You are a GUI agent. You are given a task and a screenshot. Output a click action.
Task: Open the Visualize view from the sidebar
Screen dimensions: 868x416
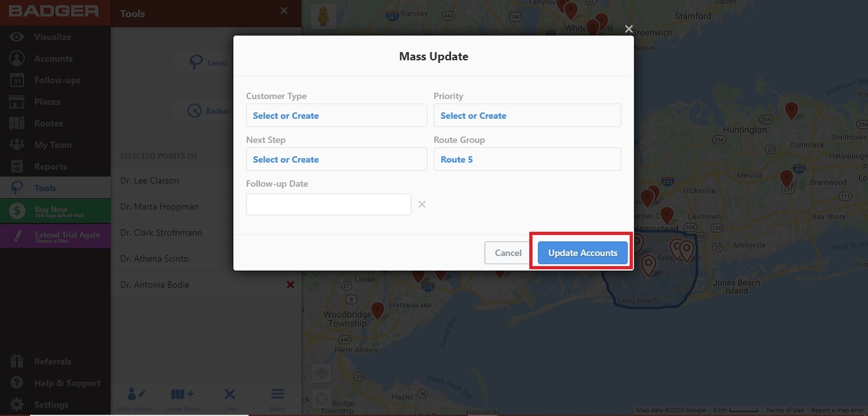click(55, 37)
